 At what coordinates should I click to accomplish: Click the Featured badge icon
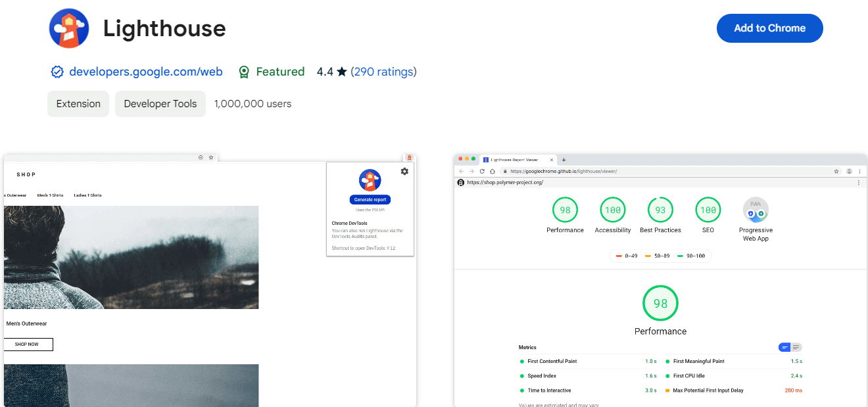pyautogui.click(x=244, y=72)
